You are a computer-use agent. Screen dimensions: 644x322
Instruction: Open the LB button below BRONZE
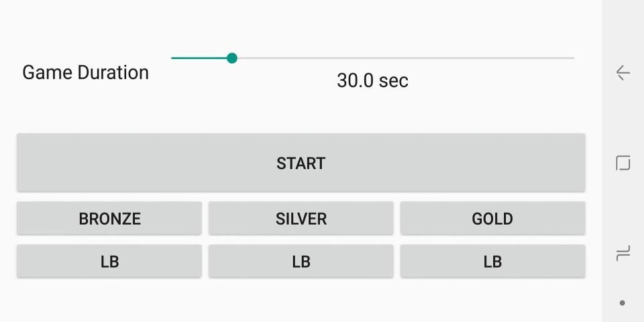pyautogui.click(x=109, y=262)
